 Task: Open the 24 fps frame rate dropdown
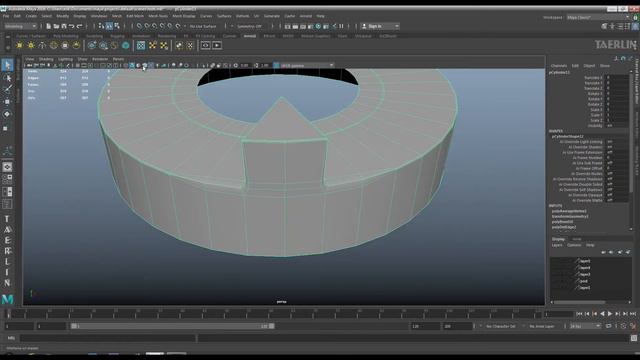[x=584, y=326]
